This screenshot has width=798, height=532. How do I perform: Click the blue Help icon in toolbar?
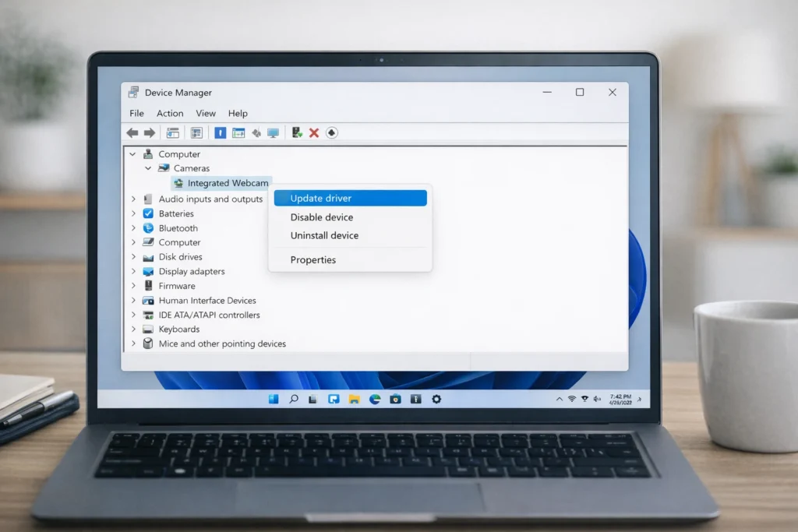[x=221, y=133]
